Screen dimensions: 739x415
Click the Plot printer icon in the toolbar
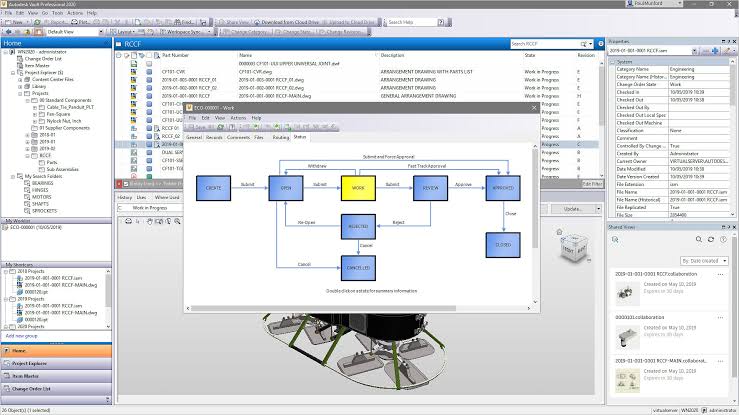coord(74,22)
